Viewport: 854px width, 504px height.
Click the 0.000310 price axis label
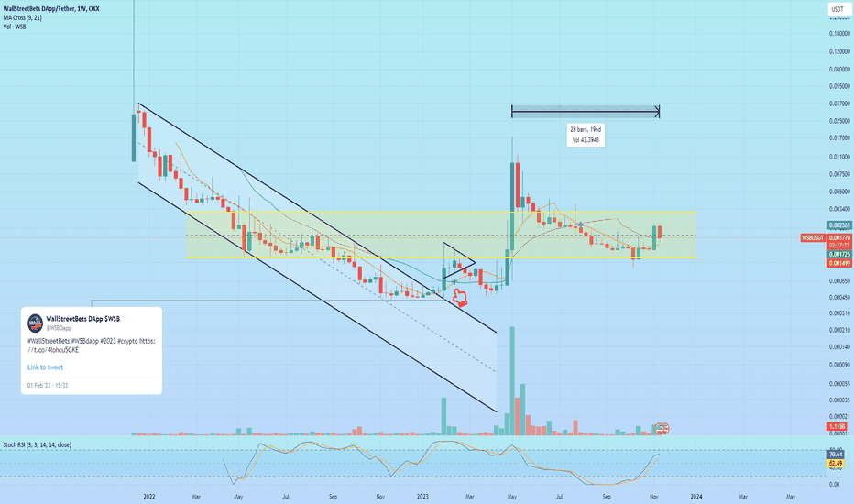pyautogui.click(x=839, y=313)
